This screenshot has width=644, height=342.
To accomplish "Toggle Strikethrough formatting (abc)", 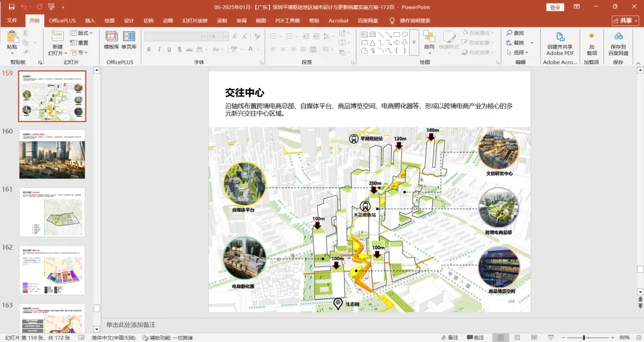I will (190, 49).
